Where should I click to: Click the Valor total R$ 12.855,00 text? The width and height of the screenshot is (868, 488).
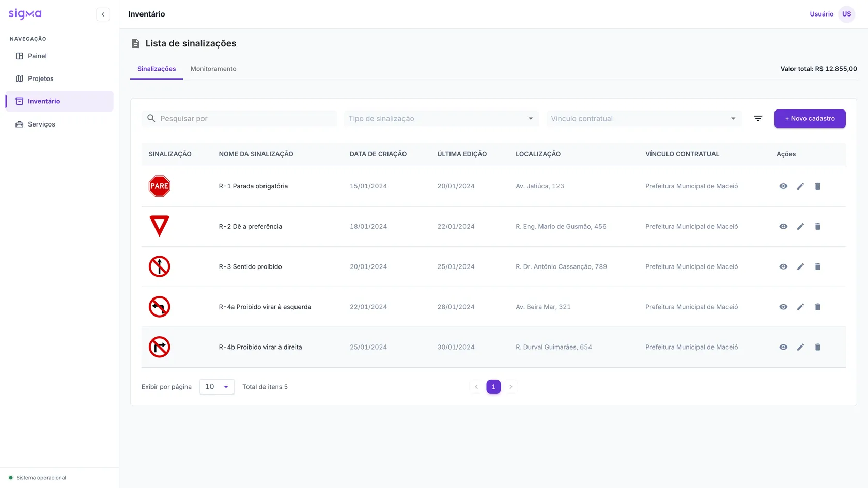click(818, 69)
